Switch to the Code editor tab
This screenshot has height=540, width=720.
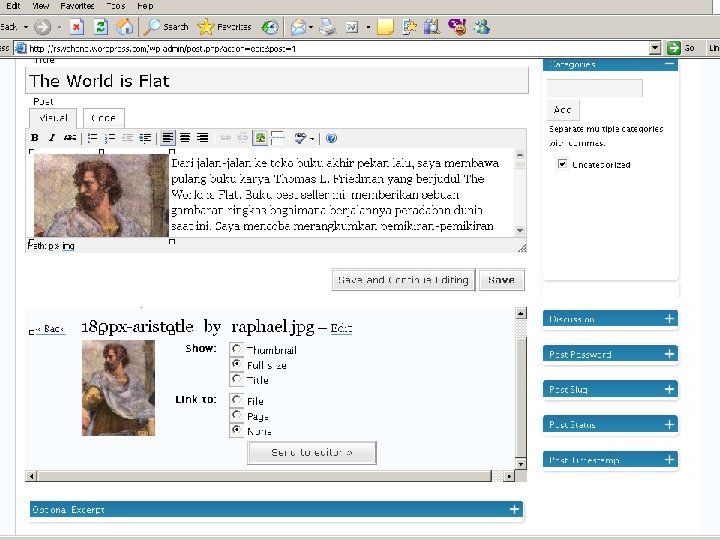point(103,118)
